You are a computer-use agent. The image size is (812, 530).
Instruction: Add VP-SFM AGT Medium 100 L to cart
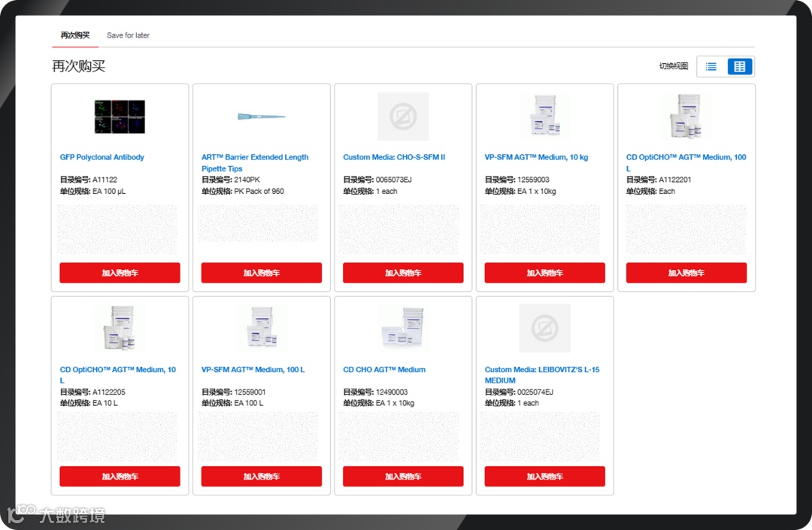262,476
